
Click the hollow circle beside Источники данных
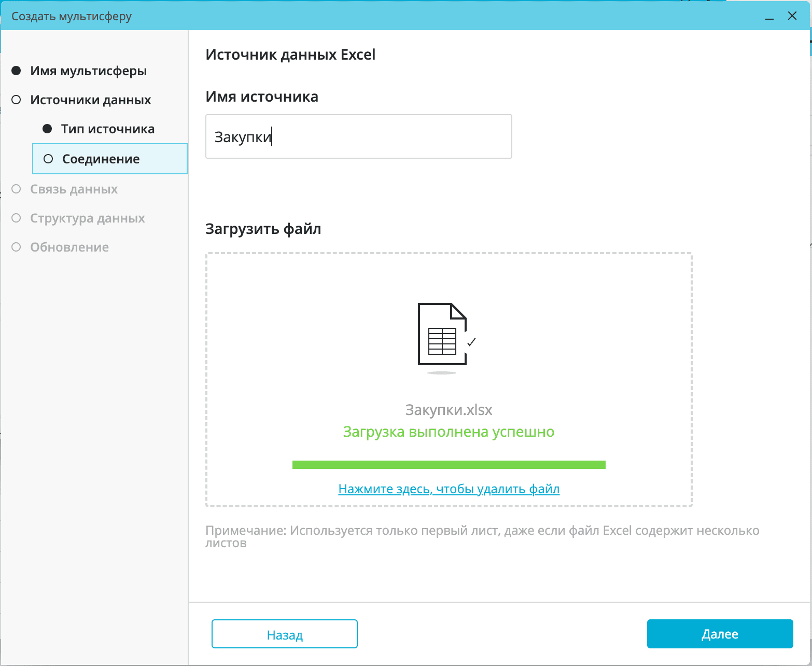click(16, 100)
